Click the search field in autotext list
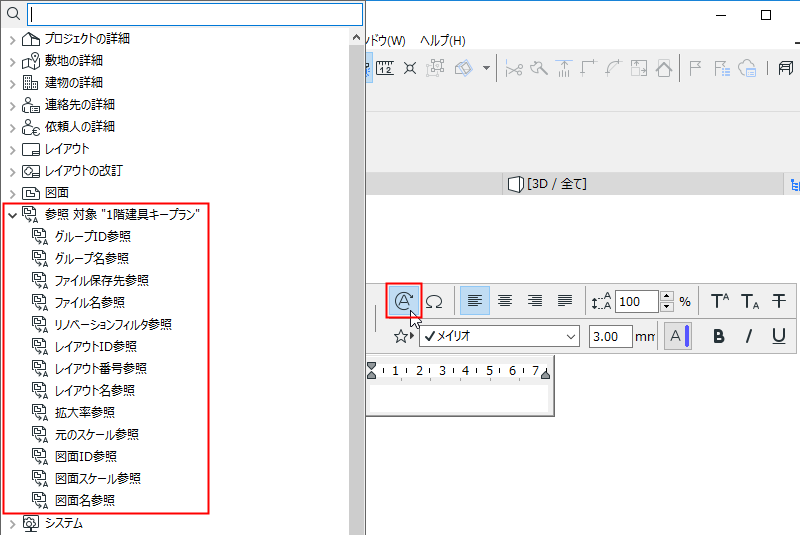 click(195, 14)
